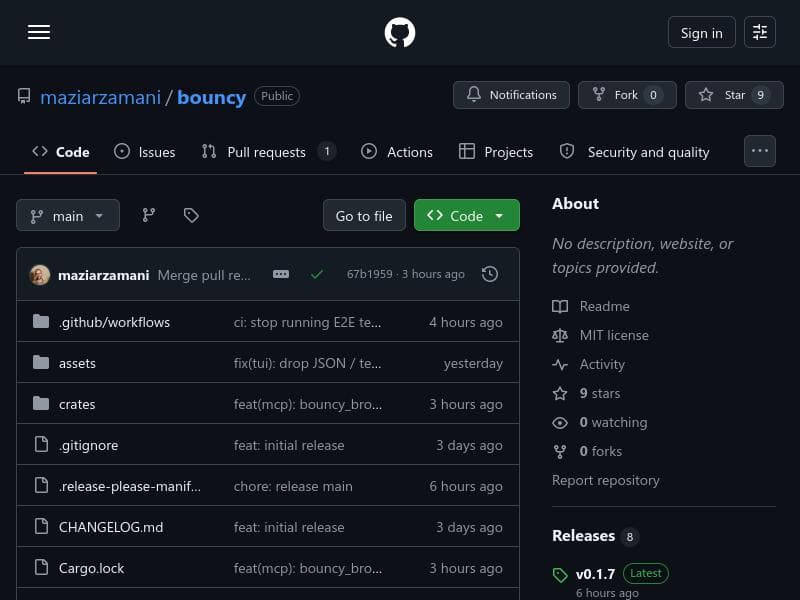Switch to the Issues tab
This screenshot has height=600, width=800.
[144, 152]
